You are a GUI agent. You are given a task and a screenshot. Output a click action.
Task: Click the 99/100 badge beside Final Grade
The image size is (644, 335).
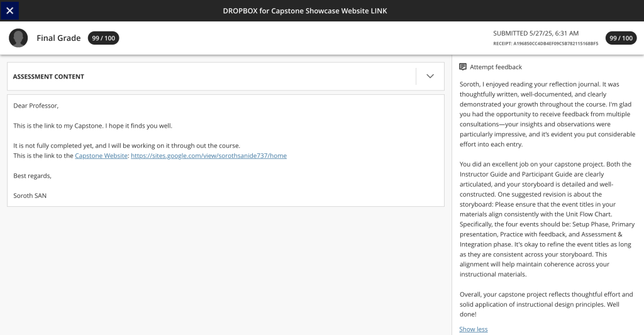click(103, 38)
